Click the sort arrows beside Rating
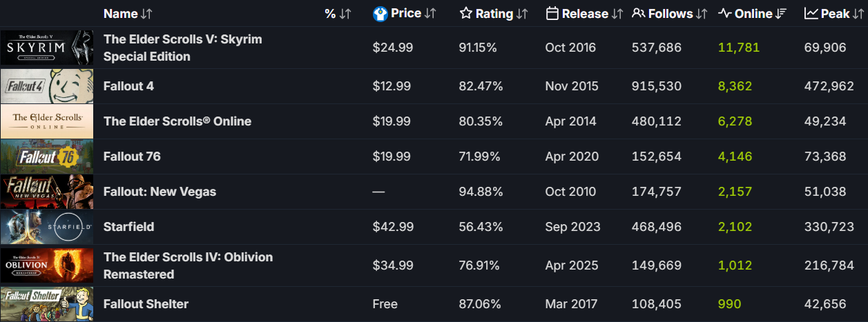The height and width of the screenshot is (322, 868). click(x=522, y=14)
